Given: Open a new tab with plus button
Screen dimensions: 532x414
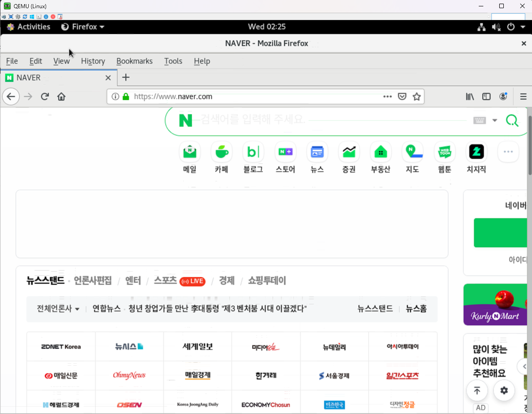Looking at the screenshot, I should pos(126,78).
